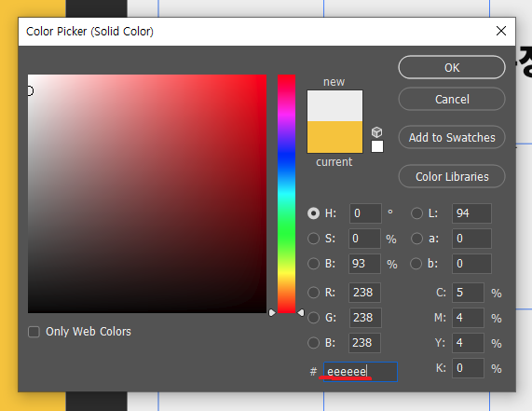Select the HSB brightness B radio button
This screenshot has height=411, width=532.
click(x=313, y=264)
